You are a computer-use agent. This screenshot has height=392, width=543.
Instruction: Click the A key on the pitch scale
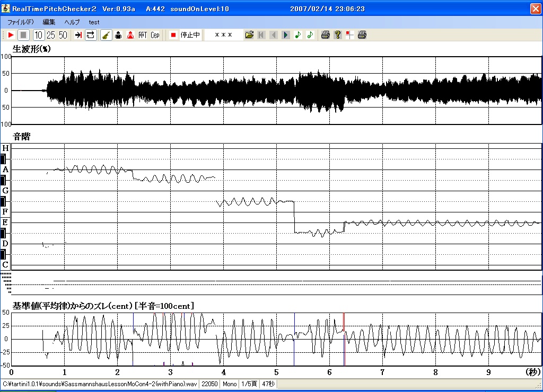click(x=5, y=170)
